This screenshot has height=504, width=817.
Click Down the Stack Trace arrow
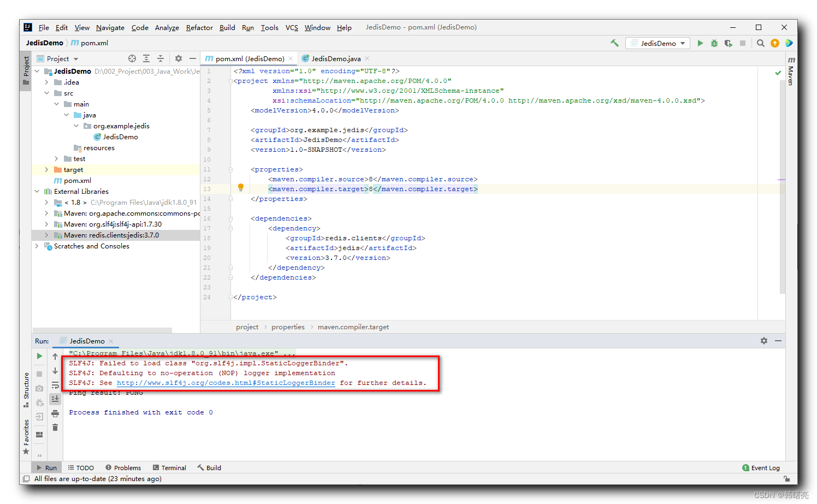pos(55,371)
